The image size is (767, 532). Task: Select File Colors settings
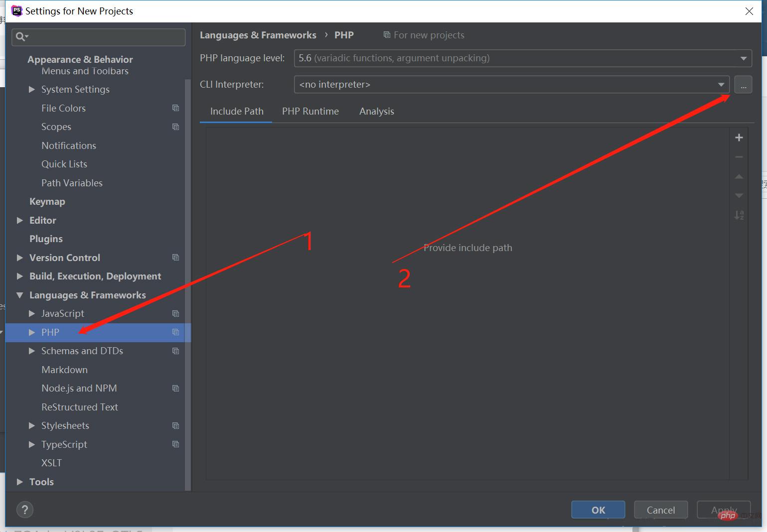63,108
